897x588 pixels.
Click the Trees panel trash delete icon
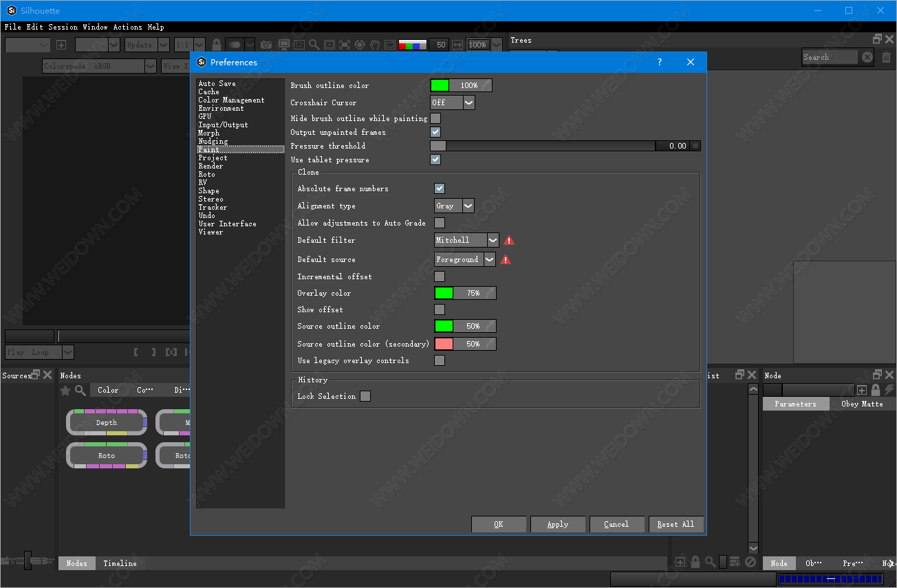pos(886,57)
